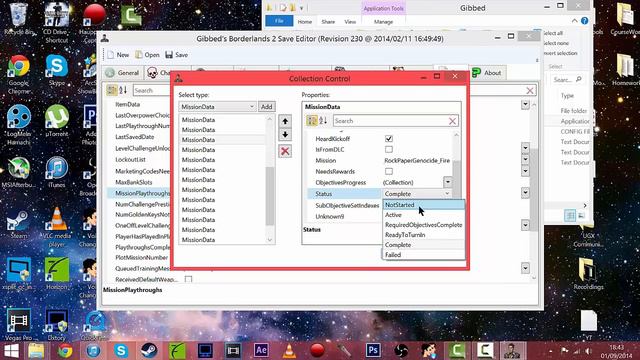Toggle the ReceivedDefaultWeap checkbox
Screen dimensions: 640x360
pyautogui.click(x=188, y=280)
